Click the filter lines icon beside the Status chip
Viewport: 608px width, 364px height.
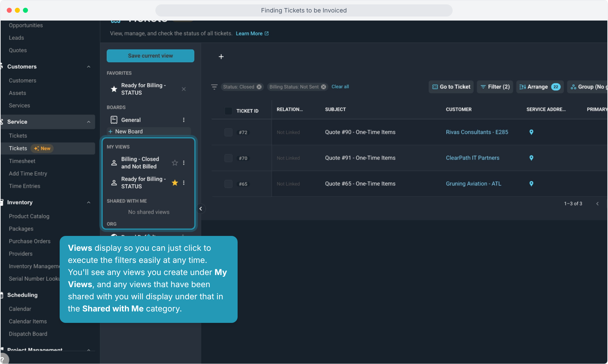[x=214, y=87]
